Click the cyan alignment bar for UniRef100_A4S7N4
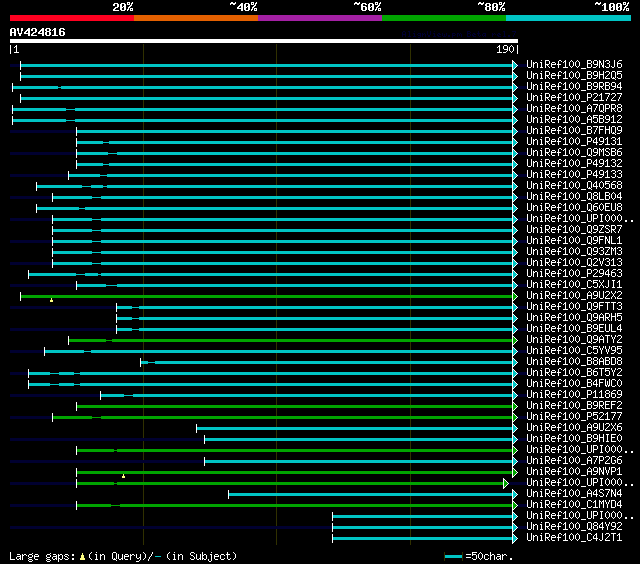640x564 pixels. [x=373, y=495]
